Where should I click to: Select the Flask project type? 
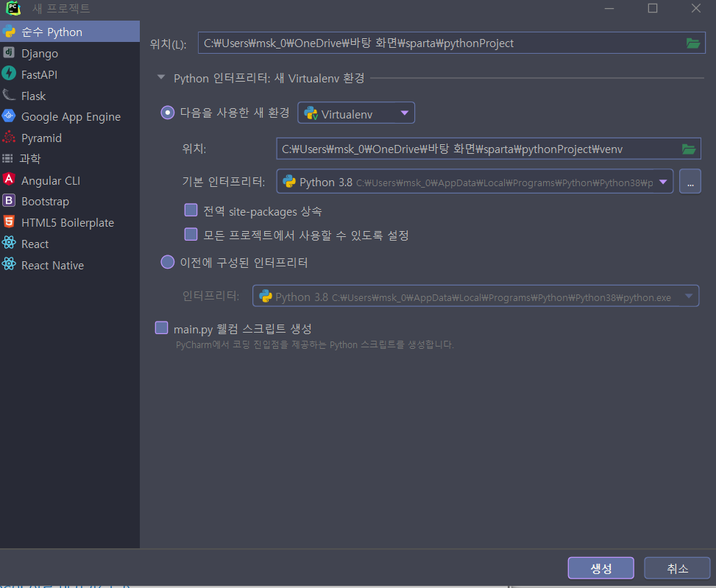click(70, 96)
